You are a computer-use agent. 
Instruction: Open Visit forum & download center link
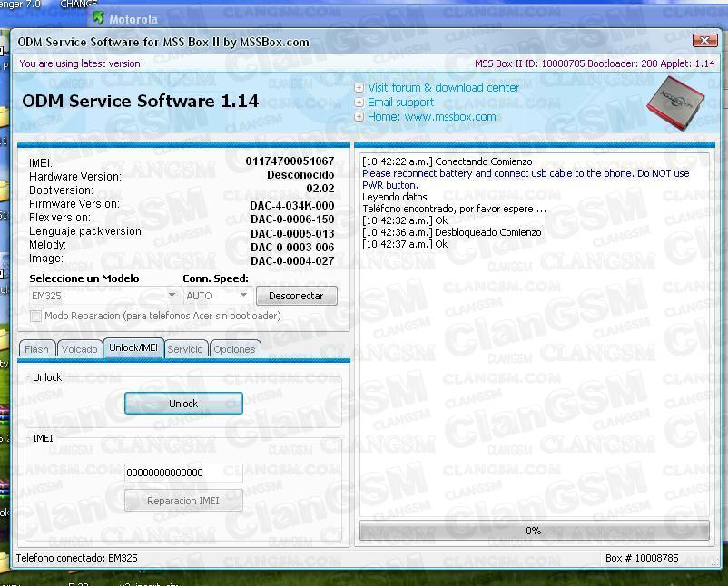pos(443,88)
